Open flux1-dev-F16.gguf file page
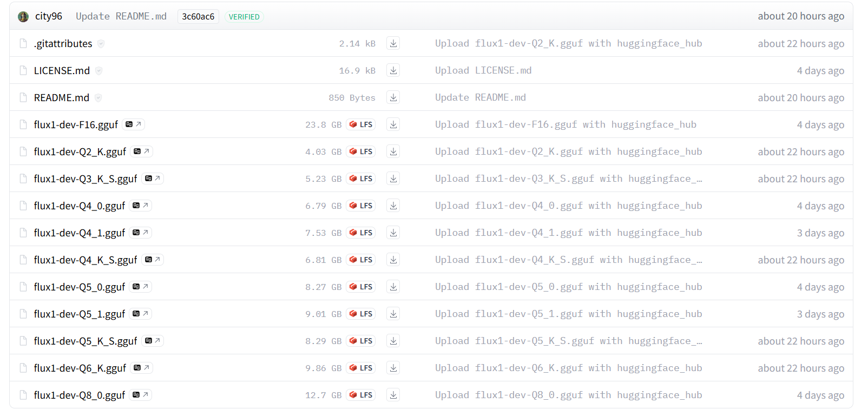Viewport: 868px width, 416px height. click(76, 125)
